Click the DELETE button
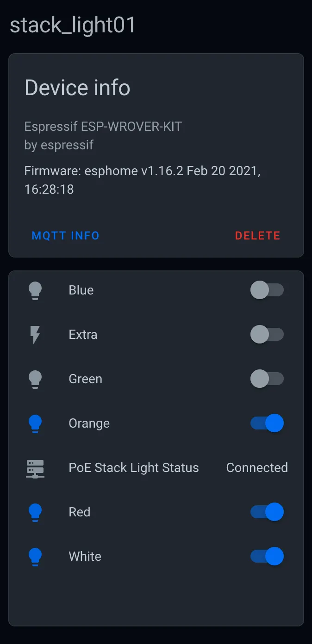This screenshot has width=312, height=644. [x=257, y=235]
